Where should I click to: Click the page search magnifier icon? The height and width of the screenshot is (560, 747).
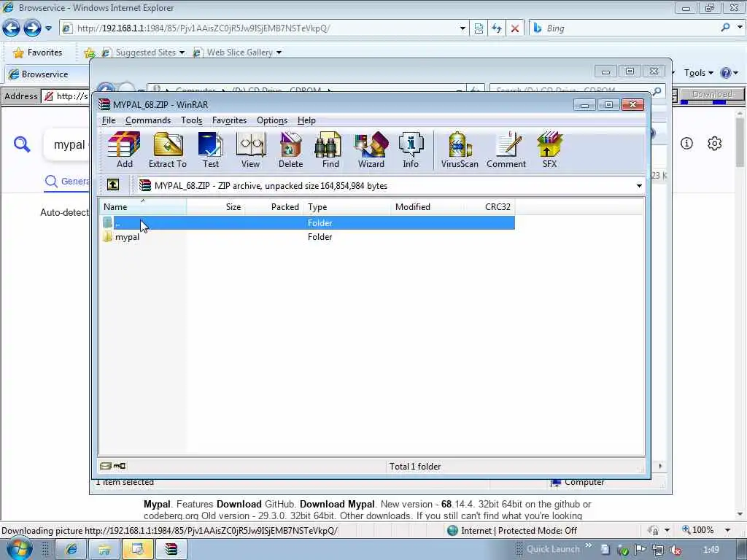pyautogui.click(x=22, y=144)
